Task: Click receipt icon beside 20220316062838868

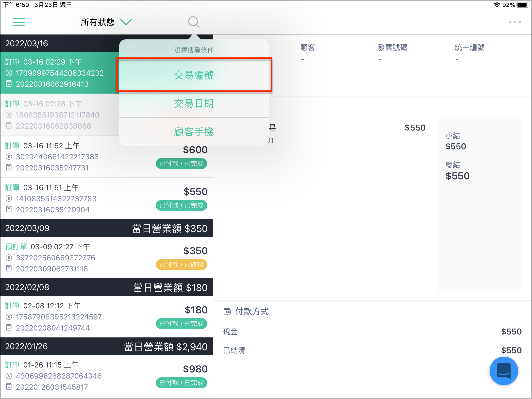Action: point(9,126)
